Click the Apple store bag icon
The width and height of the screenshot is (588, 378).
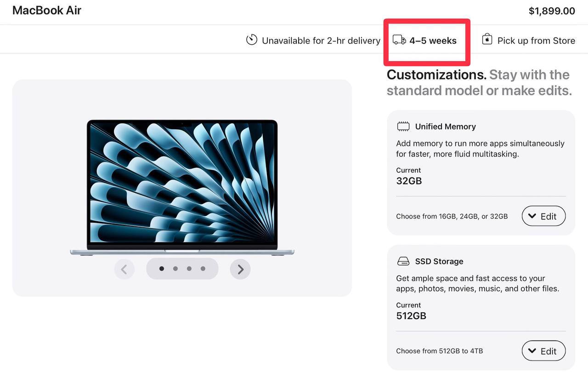[x=487, y=40]
